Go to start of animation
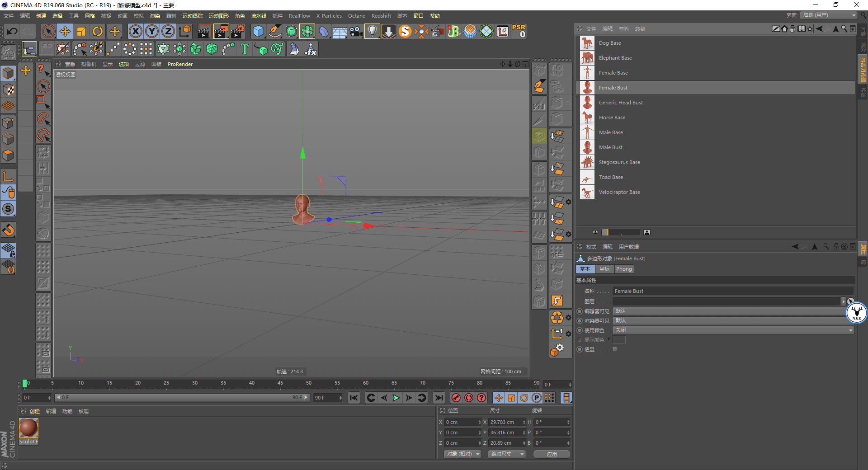 (354, 398)
